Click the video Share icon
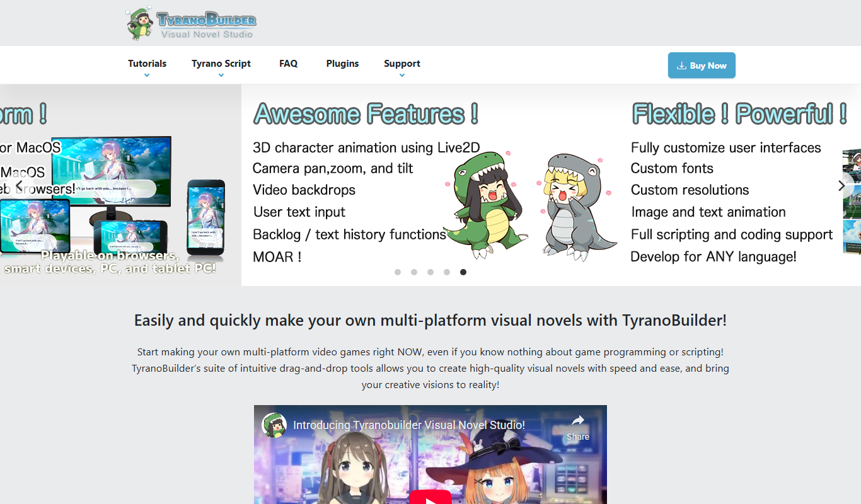This screenshot has height=504, width=861. pyautogui.click(x=578, y=427)
